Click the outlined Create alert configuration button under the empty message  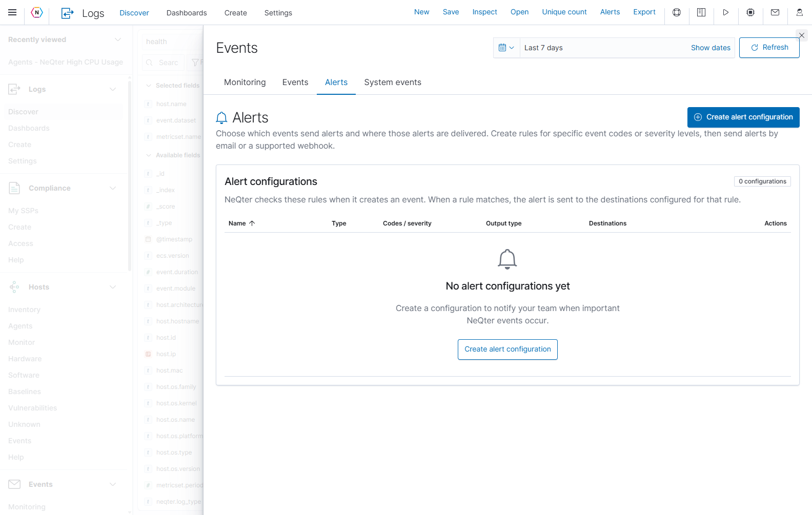pyautogui.click(x=507, y=349)
